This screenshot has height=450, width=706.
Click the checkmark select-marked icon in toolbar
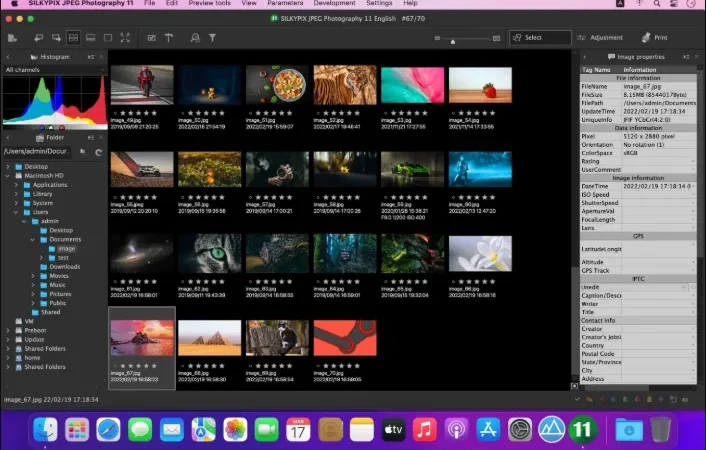pyautogui.click(x=152, y=38)
